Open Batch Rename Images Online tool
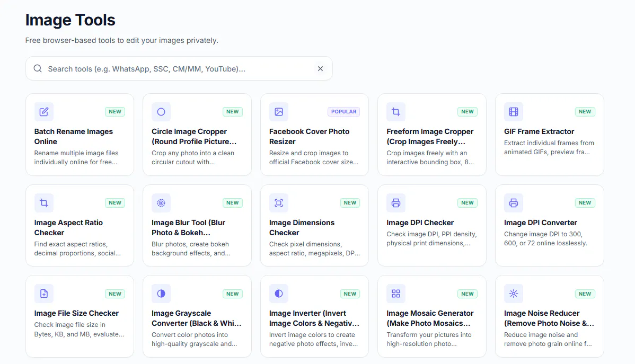Screen dimensions: 635x364 click(74, 137)
